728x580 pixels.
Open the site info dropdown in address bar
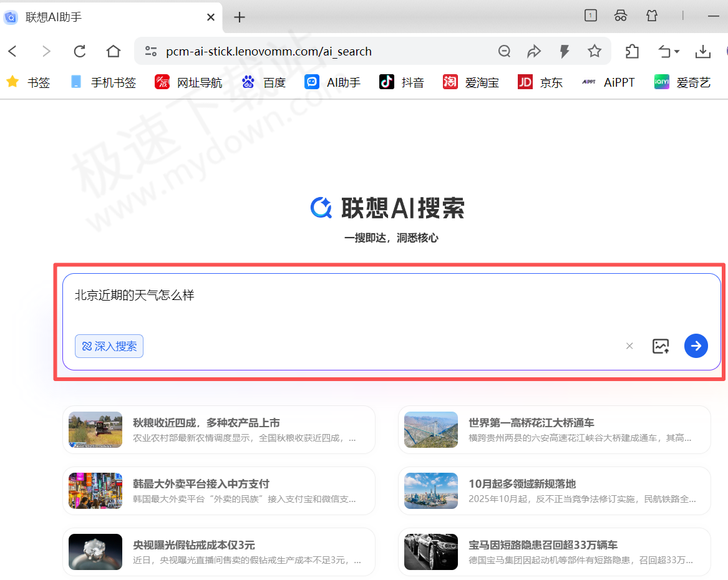click(150, 51)
